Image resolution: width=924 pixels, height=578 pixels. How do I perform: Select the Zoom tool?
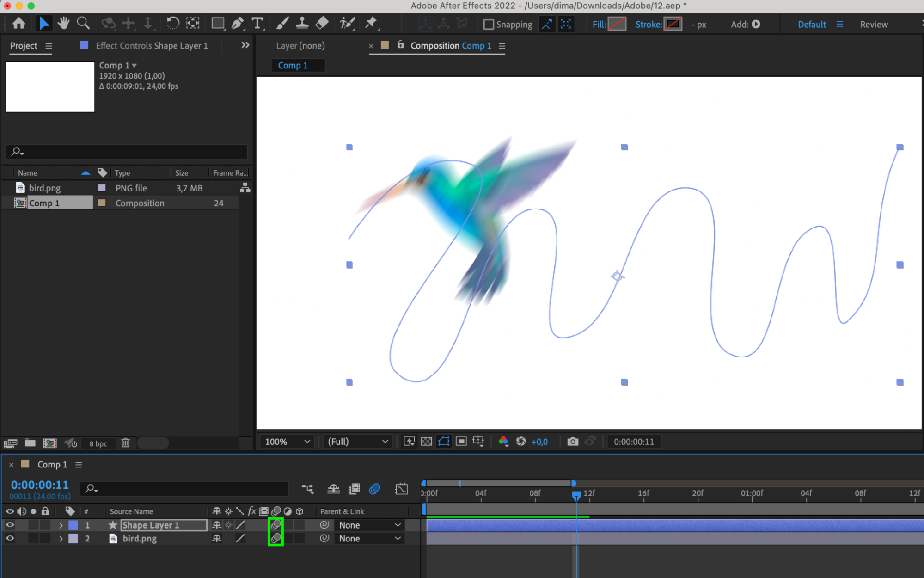(83, 24)
